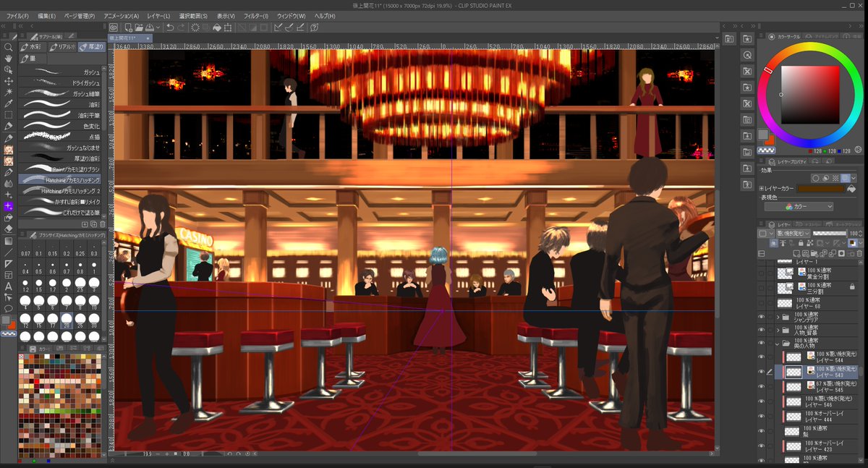This screenshot has height=468, width=868.
Task: Select the 厚塗り sub tool group
Action: click(x=92, y=47)
